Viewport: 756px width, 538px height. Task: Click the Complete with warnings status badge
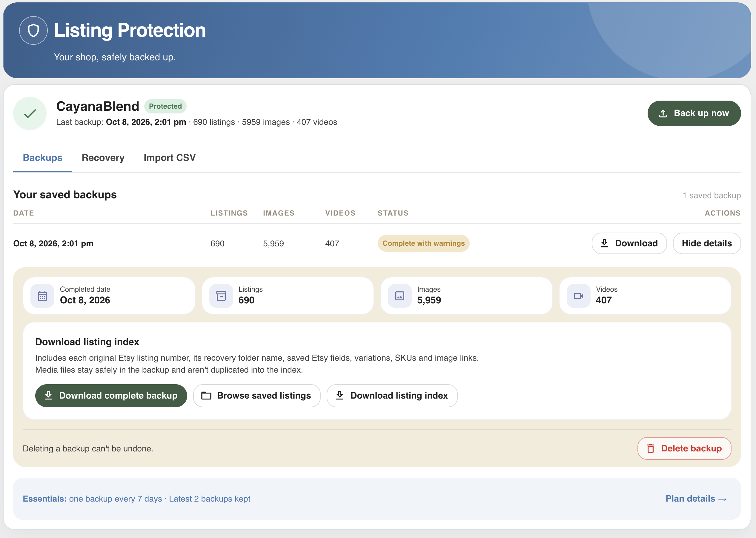coord(423,244)
